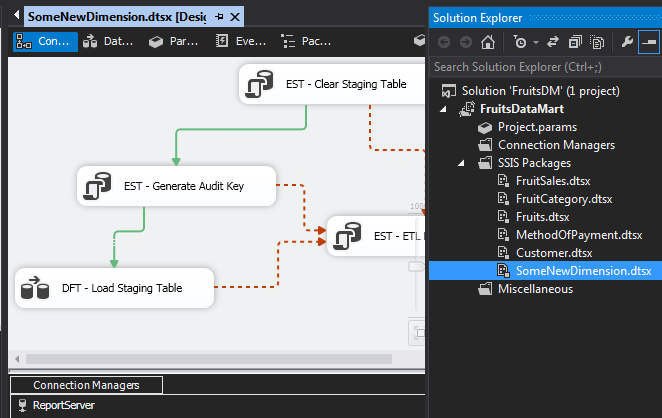The height and width of the screenshot is (418, 662).
Task: Click the Show All Files icon
Action: 597,42
